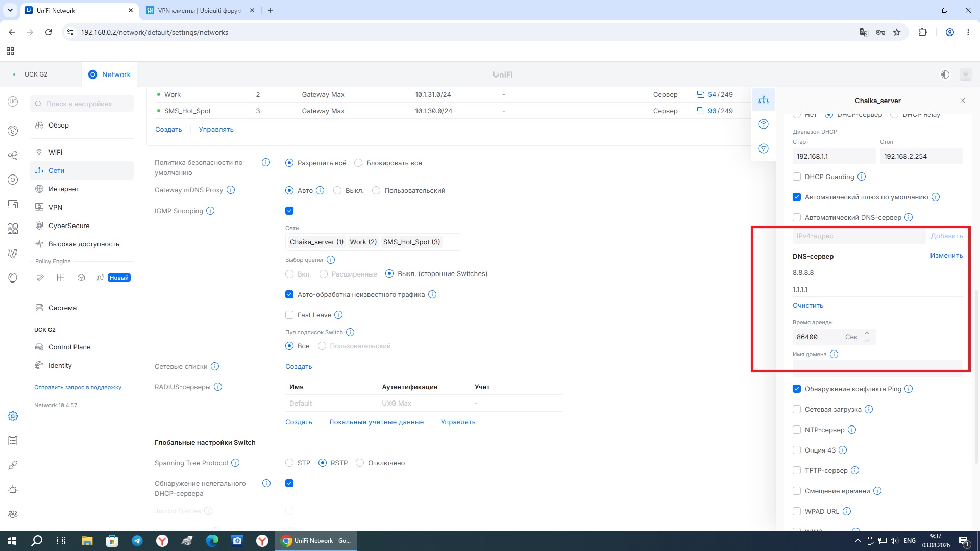Open the Insights wave icon in left rail
The width and height of the screenshot is (980, 551).
(13, 253)
